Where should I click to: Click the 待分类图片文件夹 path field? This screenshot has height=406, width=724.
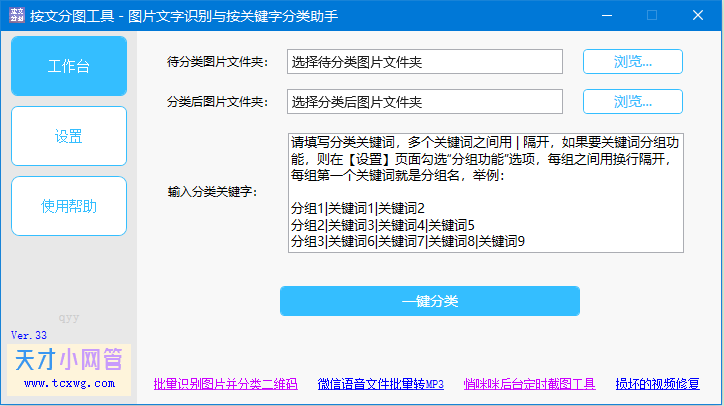click(x=425, y=62)
